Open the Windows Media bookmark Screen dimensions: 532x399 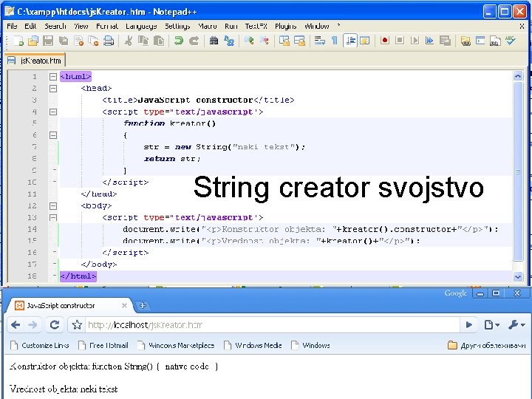point(253,345)
